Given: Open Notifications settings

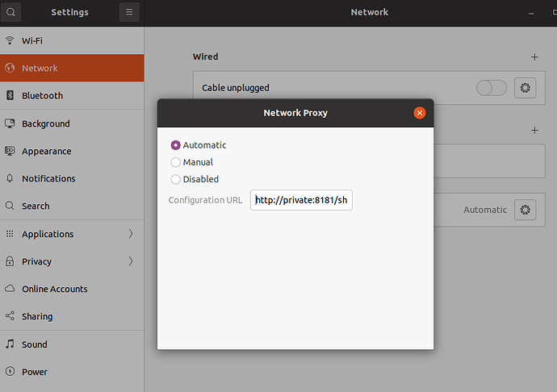Looking at the screenshot, I should point(72,178).
